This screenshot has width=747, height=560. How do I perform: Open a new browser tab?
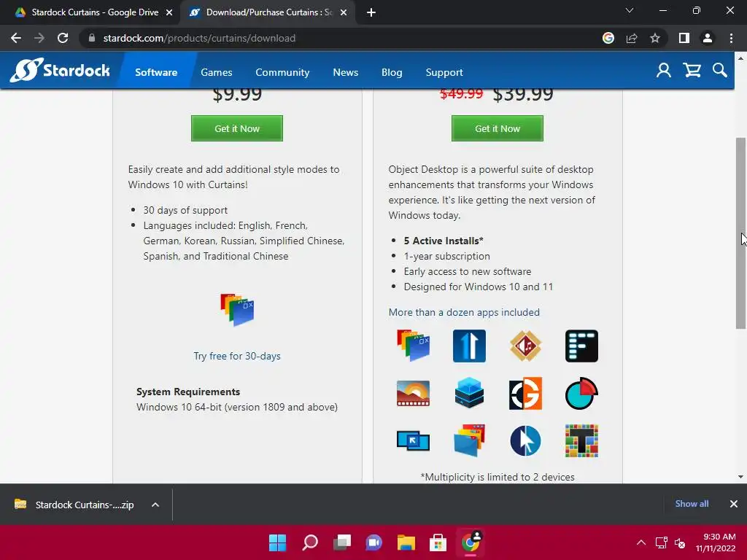(x=371, y=13)
